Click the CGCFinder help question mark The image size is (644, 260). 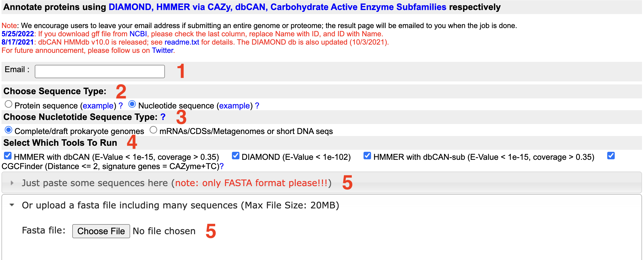pos(221,166)
